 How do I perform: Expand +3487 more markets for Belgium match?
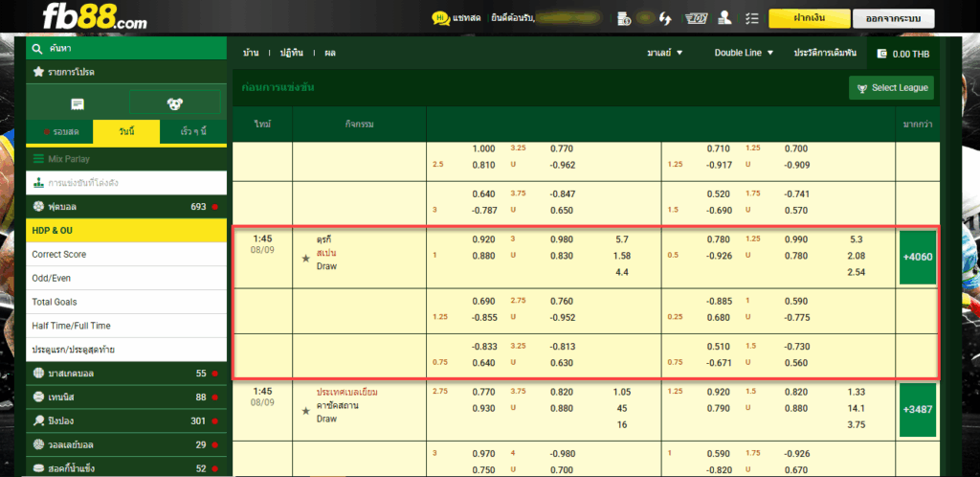click(x=918, y=410)
